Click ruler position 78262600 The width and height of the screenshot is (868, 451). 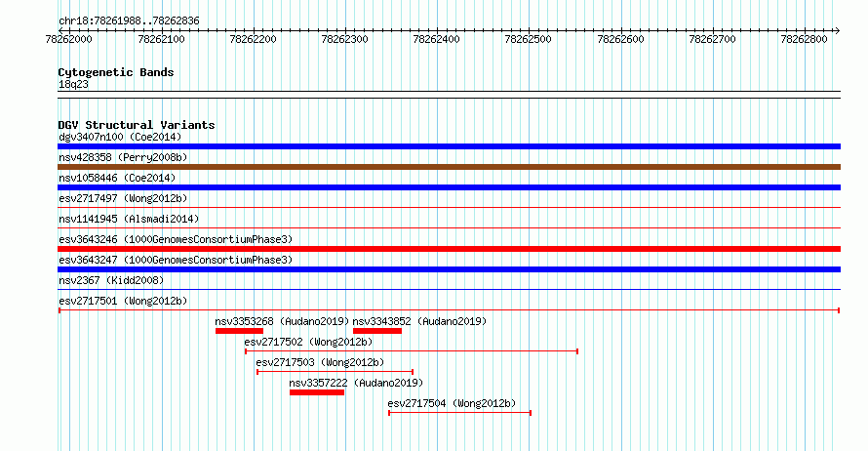(620, 39)
